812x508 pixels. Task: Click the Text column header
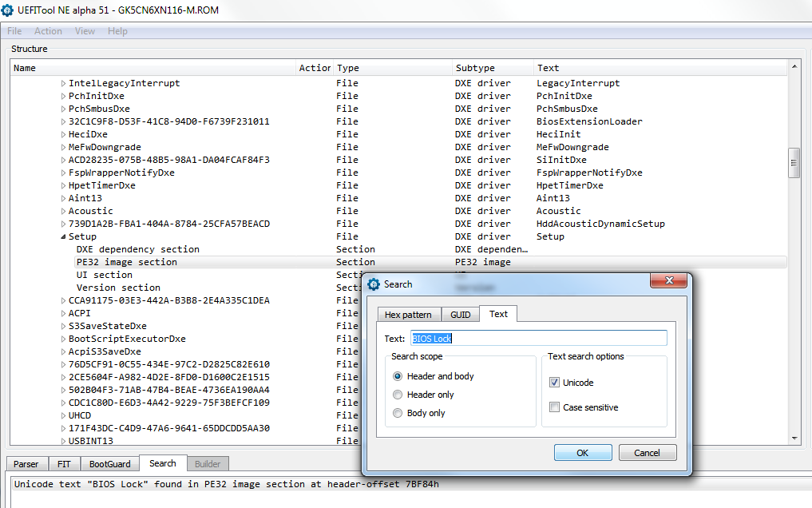click(x=660, y=68)
